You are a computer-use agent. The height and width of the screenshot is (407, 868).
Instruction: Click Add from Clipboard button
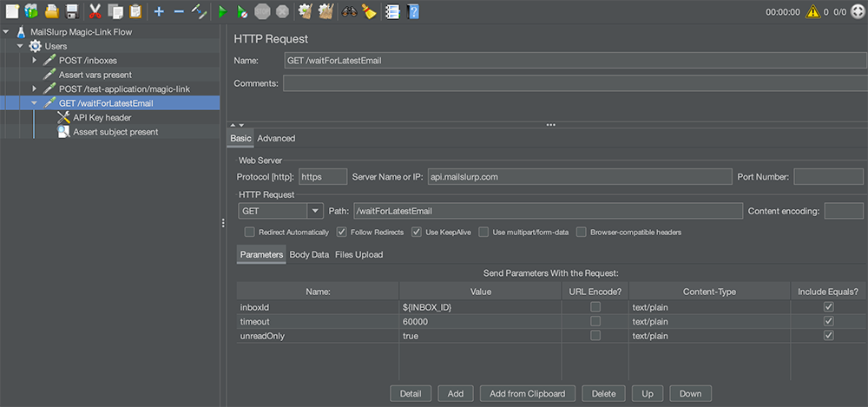528,394
